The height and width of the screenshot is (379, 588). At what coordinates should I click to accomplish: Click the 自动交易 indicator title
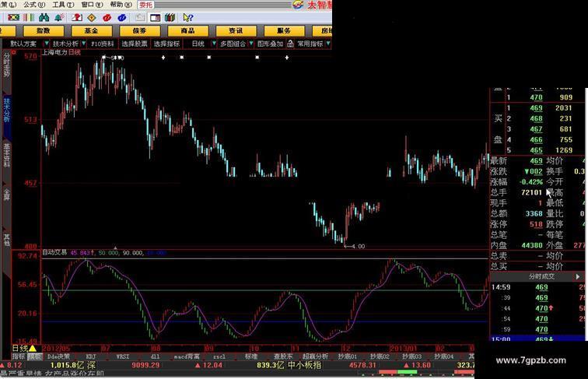point(54,253)
